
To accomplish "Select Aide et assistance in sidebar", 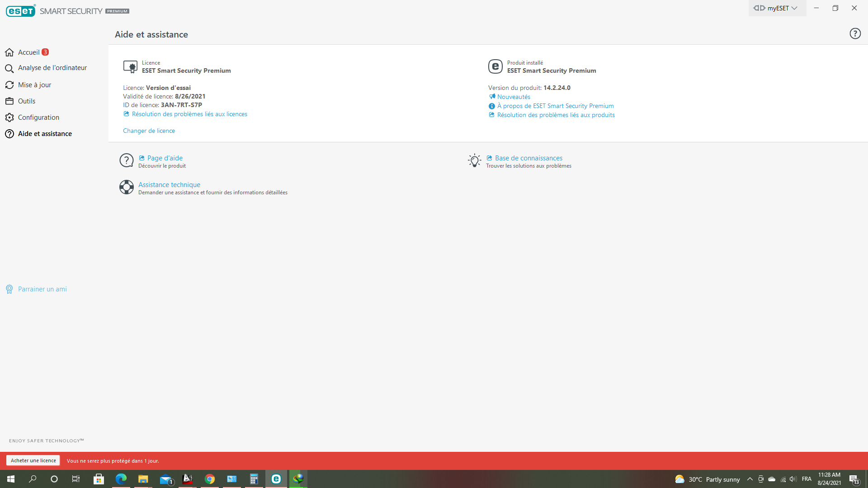I will [x=38, y=134].
